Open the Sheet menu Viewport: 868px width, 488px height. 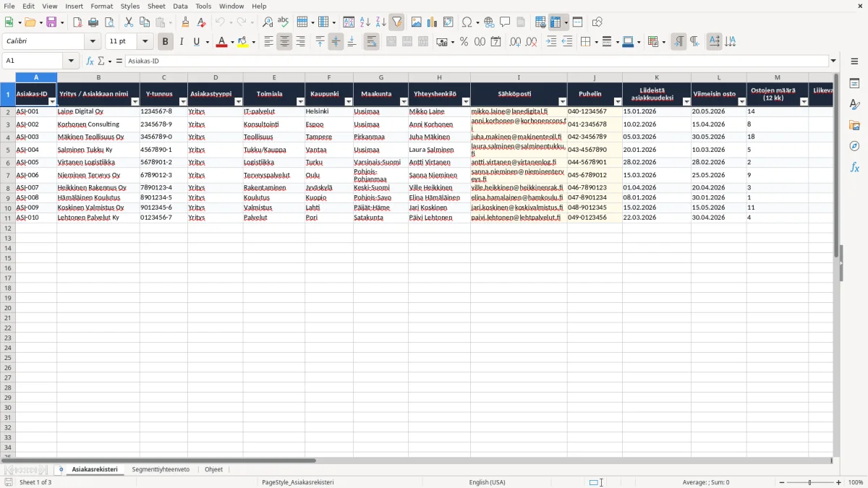pos(156,6)
